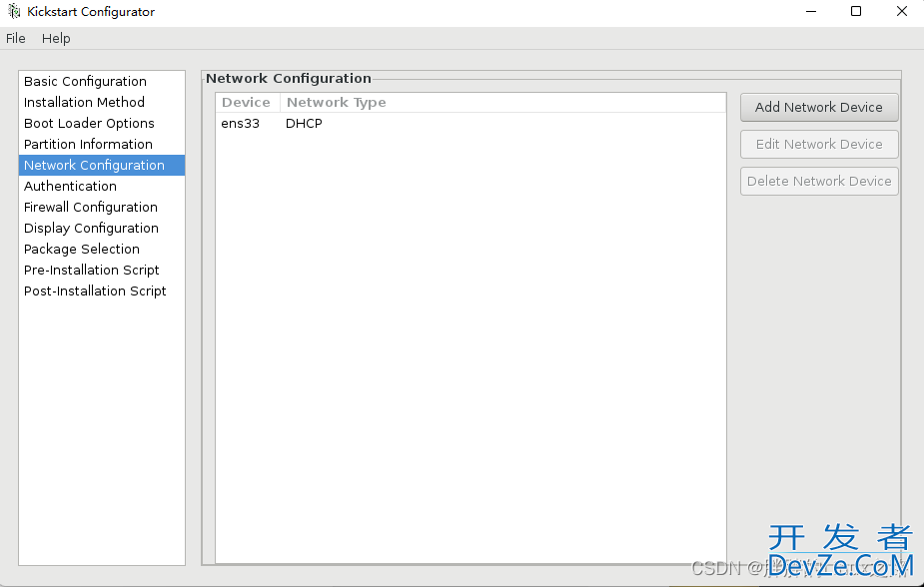Screen dimensions: 924x587
Task: Open Post-Installation Script section
Action: click(102, 291)
